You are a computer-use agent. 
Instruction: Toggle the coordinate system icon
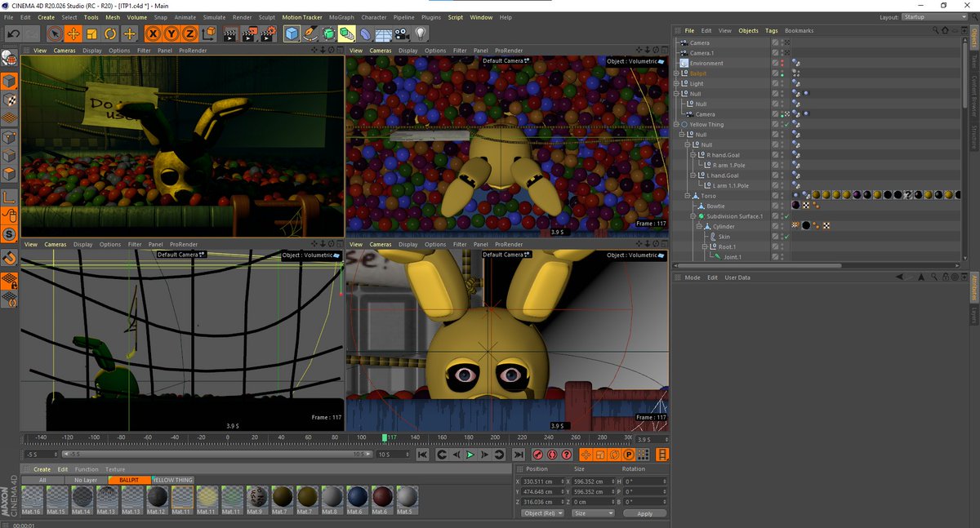click(x=208, y=33)
